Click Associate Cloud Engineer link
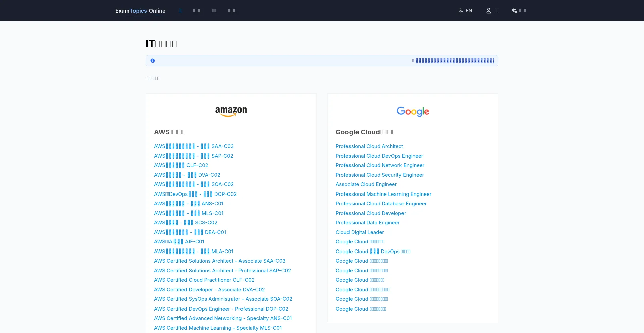Screen dimensions: 644x333 (x=366, y=184)
